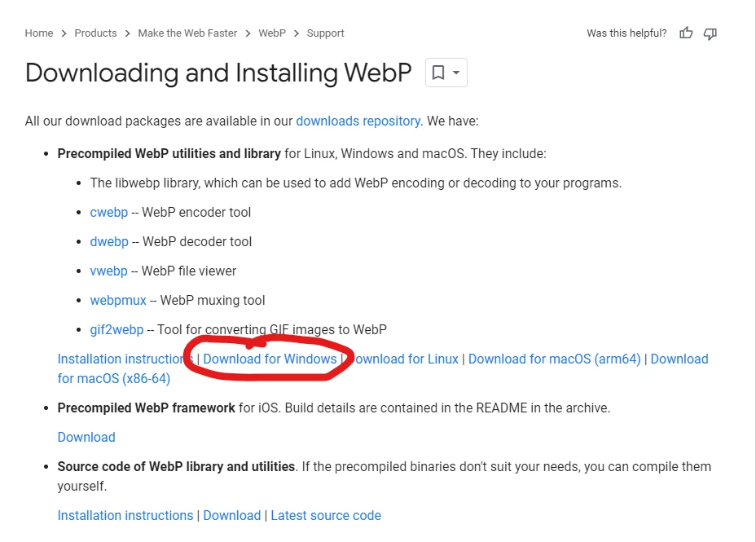Click the libwebp library description line

(x=356, y=183)
